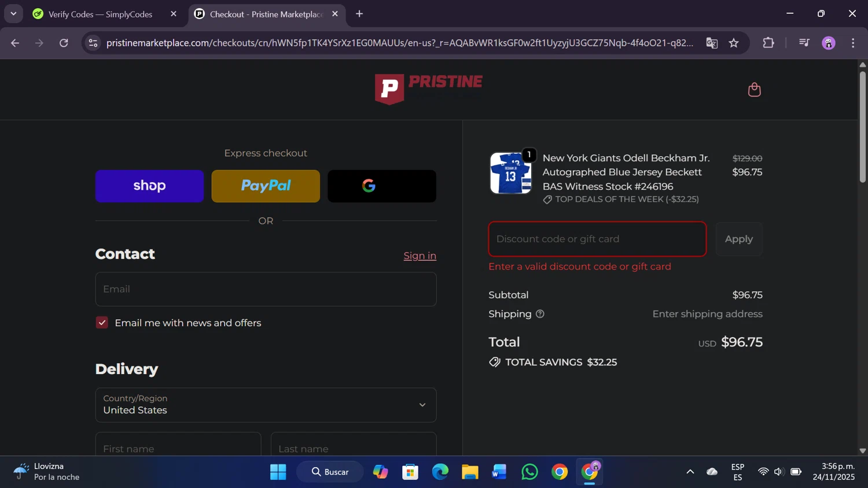Click the Apply discount button

tap(739, 239)
